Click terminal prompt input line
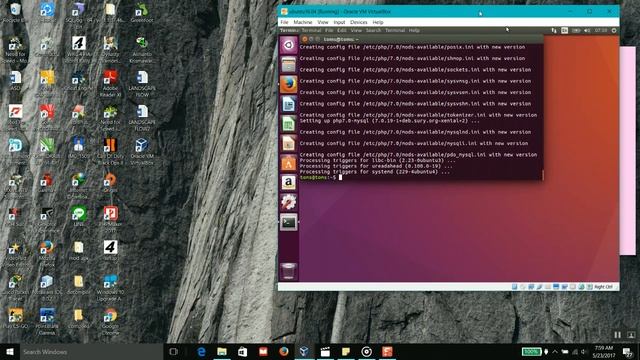Viewport: 640px width, 360px height. (x=420, y=177)
